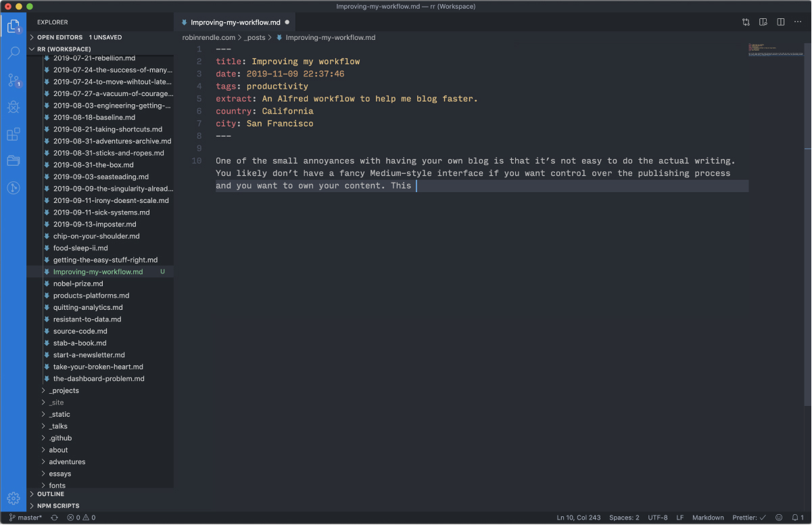
Task: Click the Manage gear icon
Action: coord(14,499)
